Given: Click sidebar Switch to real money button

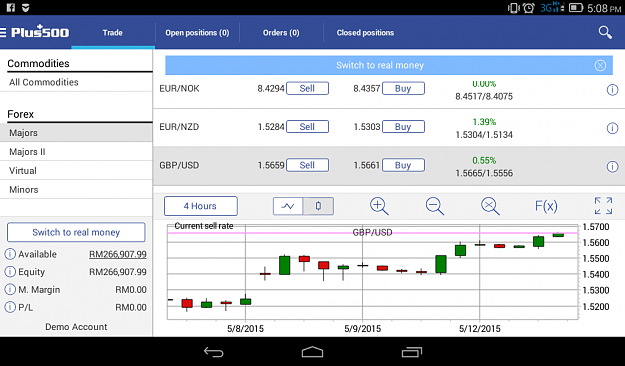Looking at the screenshot, I should coord(76,232).
